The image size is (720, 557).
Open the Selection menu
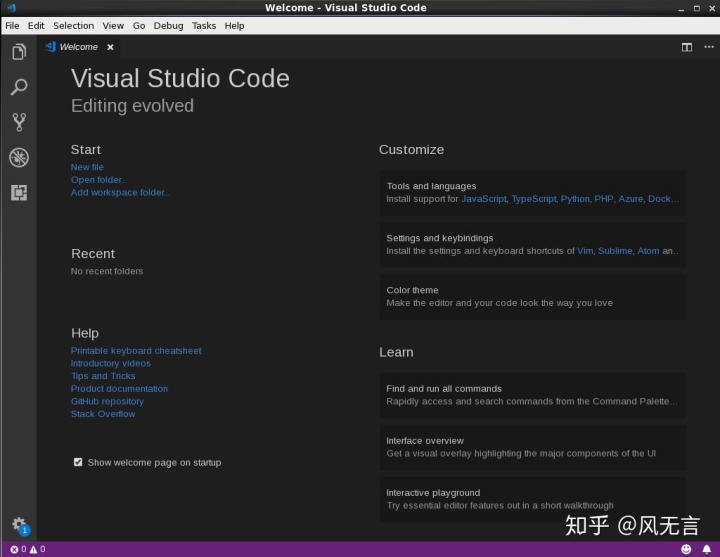pyautogui.click(x=73, y=26)
